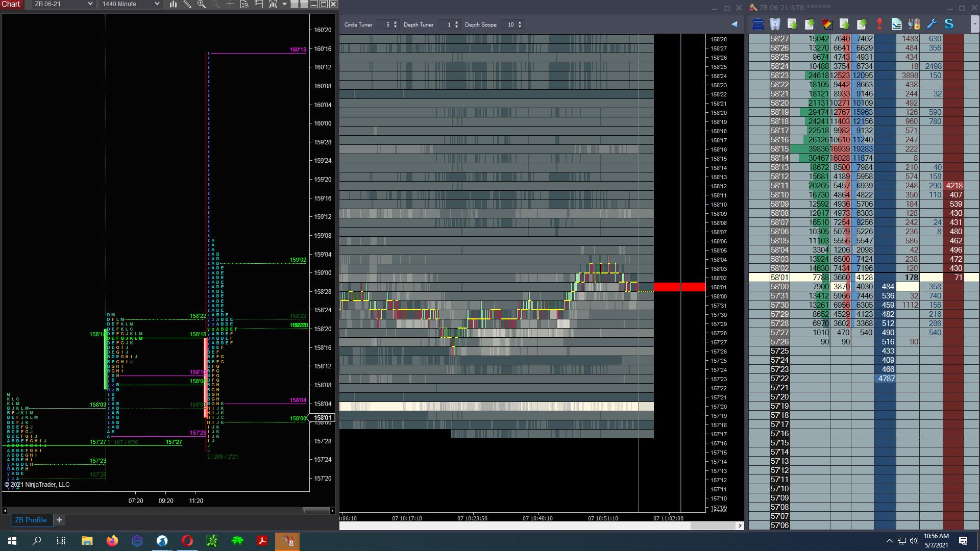Open the blue wrench settings icon
Screen dimensions: 980x551
pyautogui.click(x=931, y=24)
